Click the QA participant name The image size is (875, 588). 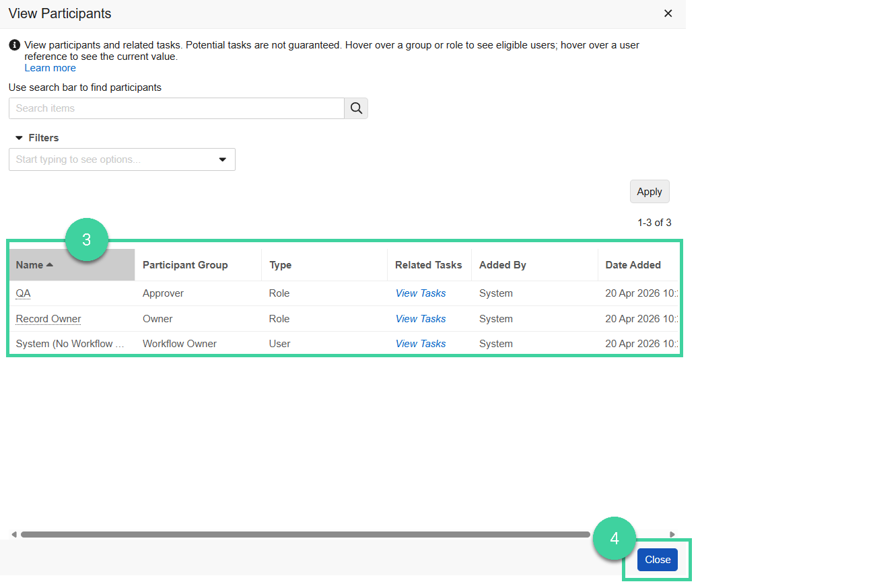(23, 293)
